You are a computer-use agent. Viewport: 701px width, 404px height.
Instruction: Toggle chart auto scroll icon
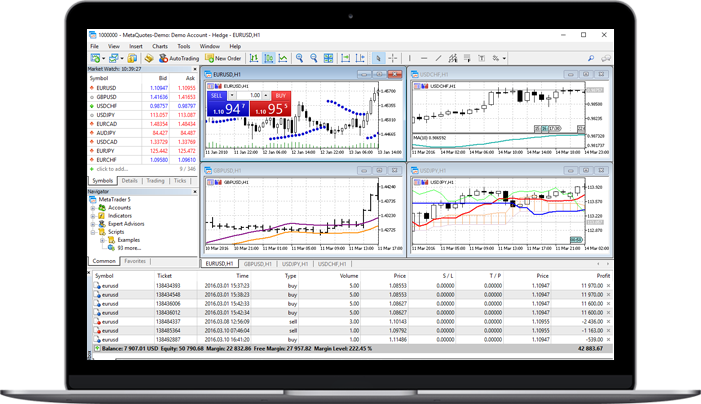(x=345, y=58)
